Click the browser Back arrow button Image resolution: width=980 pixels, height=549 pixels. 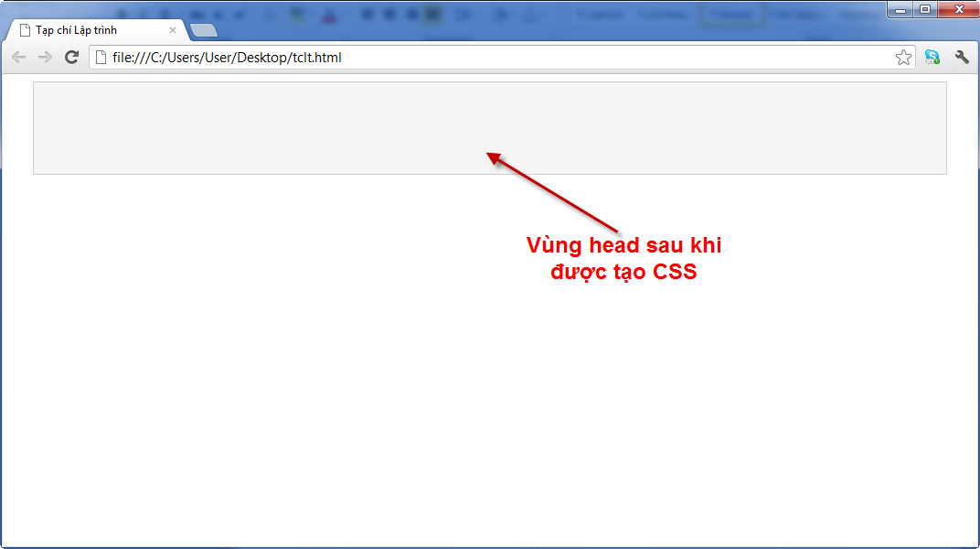18,58
